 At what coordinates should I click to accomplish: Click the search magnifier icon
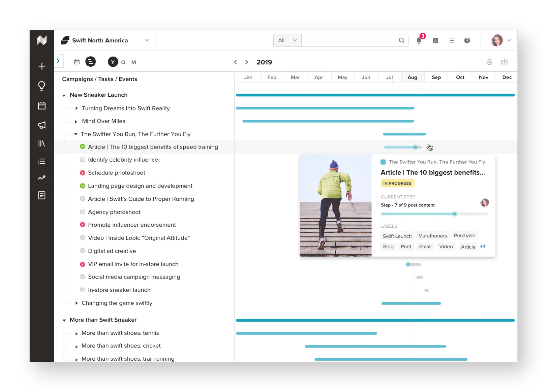click(402, 40)
